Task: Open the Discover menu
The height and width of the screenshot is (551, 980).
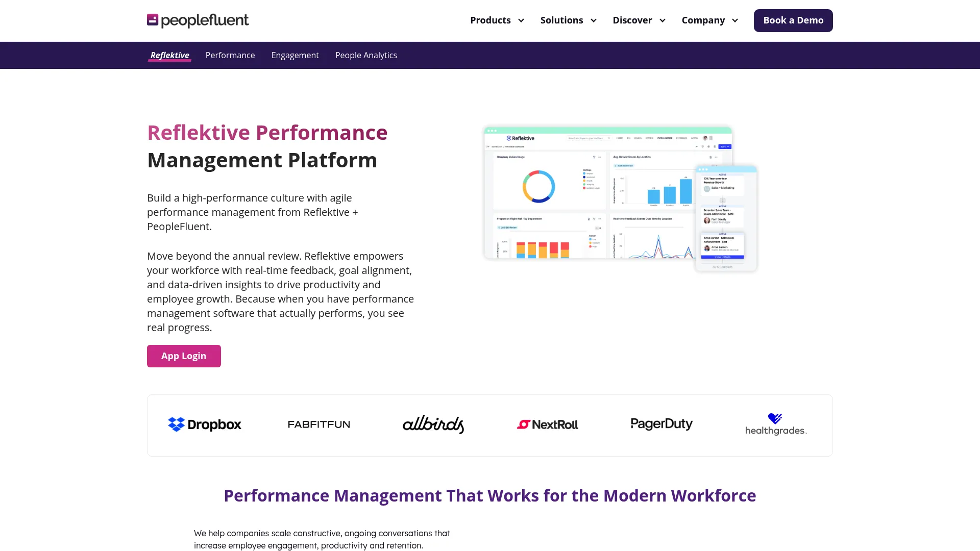Action: pos(632,20)
